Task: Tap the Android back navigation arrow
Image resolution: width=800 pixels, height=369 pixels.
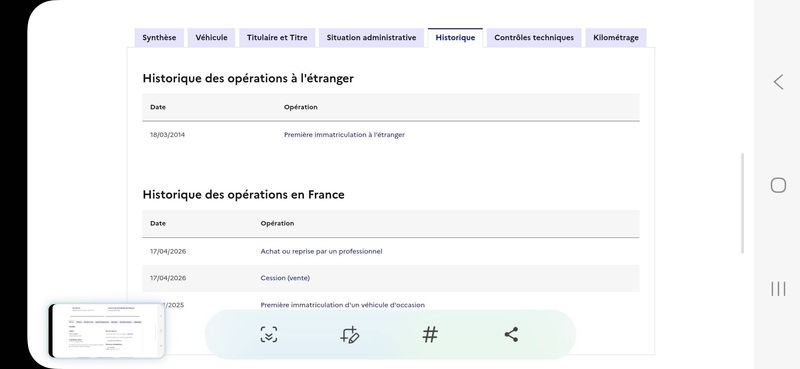Action: (x=778, y=82)
